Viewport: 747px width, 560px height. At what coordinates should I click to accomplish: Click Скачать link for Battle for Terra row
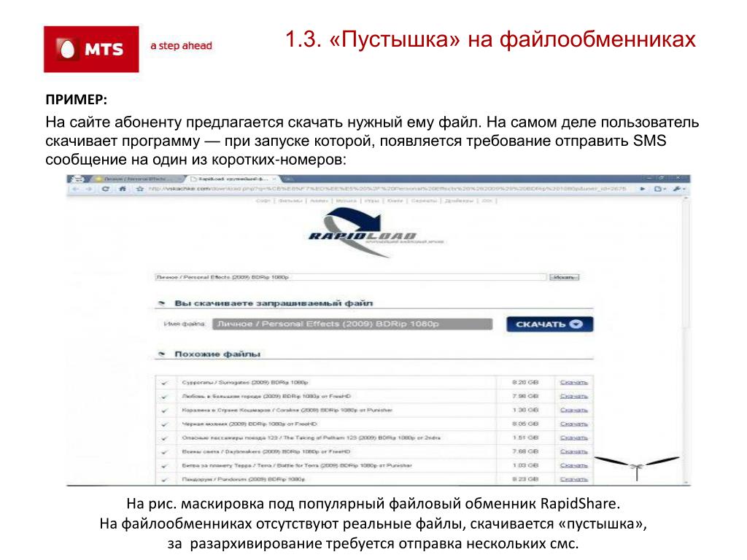pyautogui.click(x=573, y=465)
